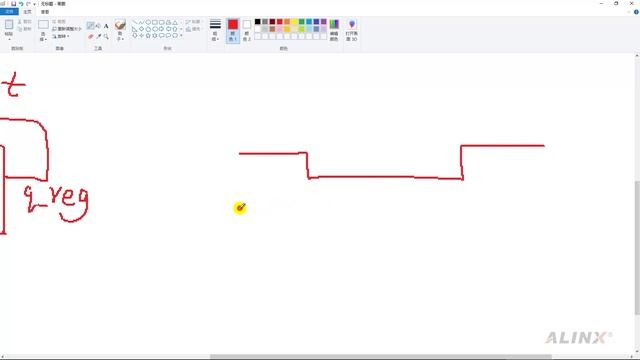640x360 pixels.
Task: Click the horizontal scrollbar thumb at bottom
Action: [x=380, y=357]
